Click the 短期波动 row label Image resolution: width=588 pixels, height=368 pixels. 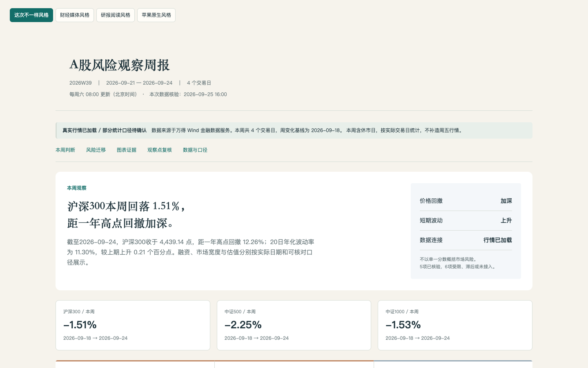click(431, 220)
